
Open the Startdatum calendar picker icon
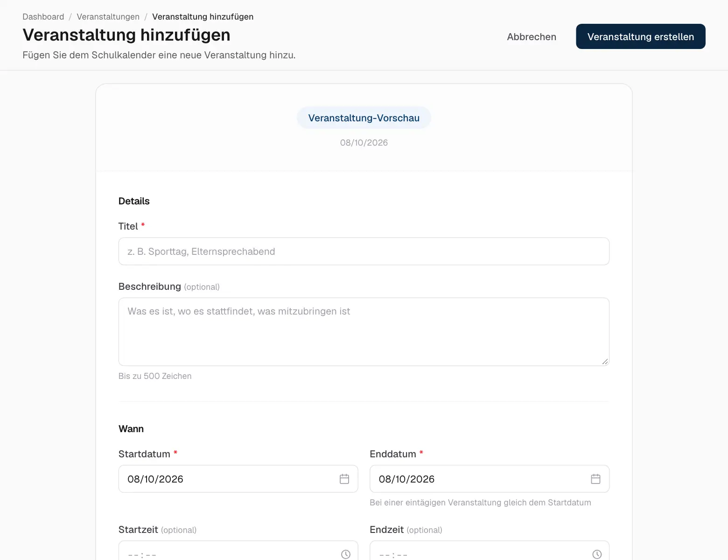click(344, 479)
